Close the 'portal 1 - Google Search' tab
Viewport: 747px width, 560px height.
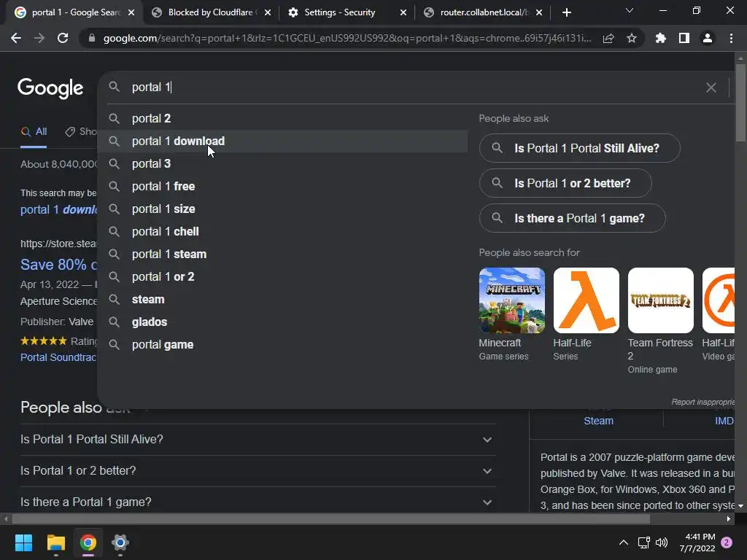pos(131,12)
